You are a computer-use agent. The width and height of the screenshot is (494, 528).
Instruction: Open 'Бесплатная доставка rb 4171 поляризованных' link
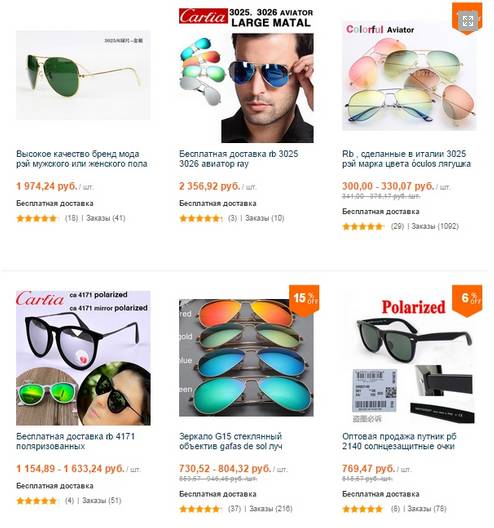click(75, 441)
